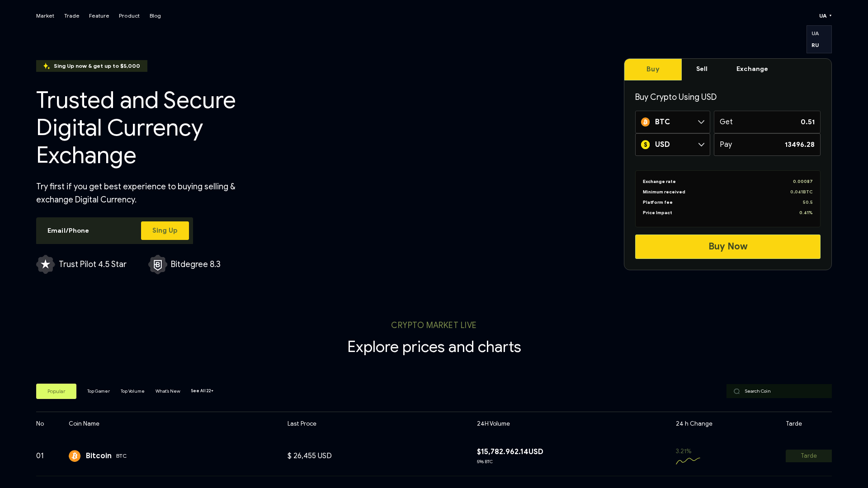This screenshot has height=488, width=868.
Task: Click the sparkle icon in the promo banner
Action: [46, 66]
